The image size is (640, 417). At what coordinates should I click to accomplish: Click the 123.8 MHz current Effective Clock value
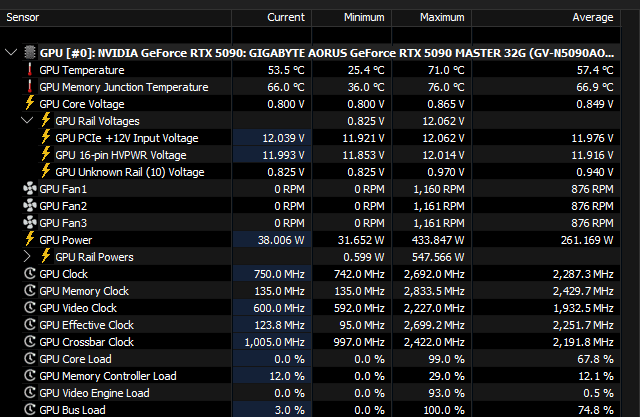pos(279,325)
